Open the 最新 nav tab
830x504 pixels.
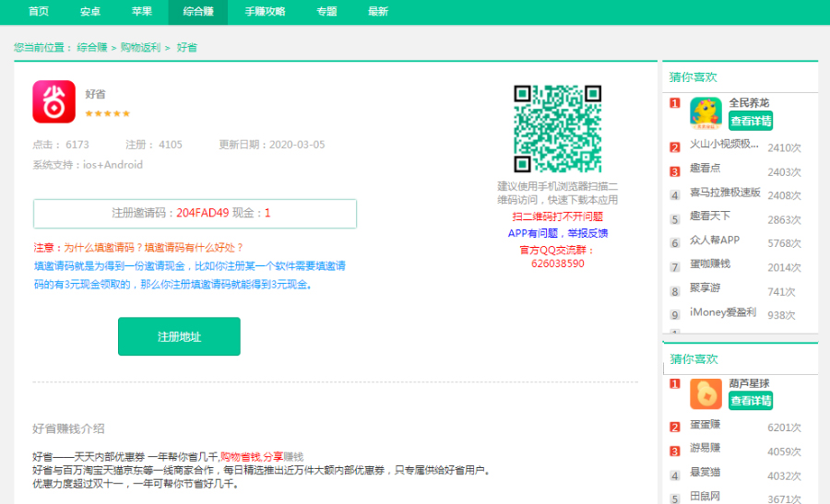tap(378, 12)
